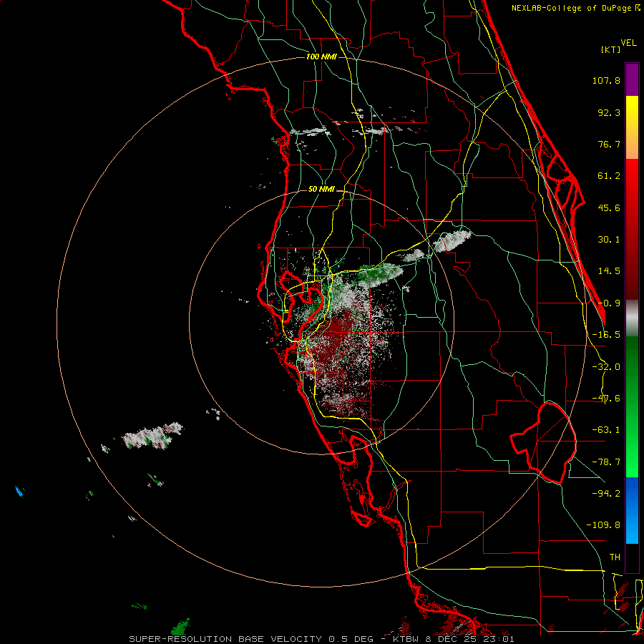This screenshot has height=644, width=644.
Task: Pick the dark TH segment of the color bar
Action: (632, 557)
